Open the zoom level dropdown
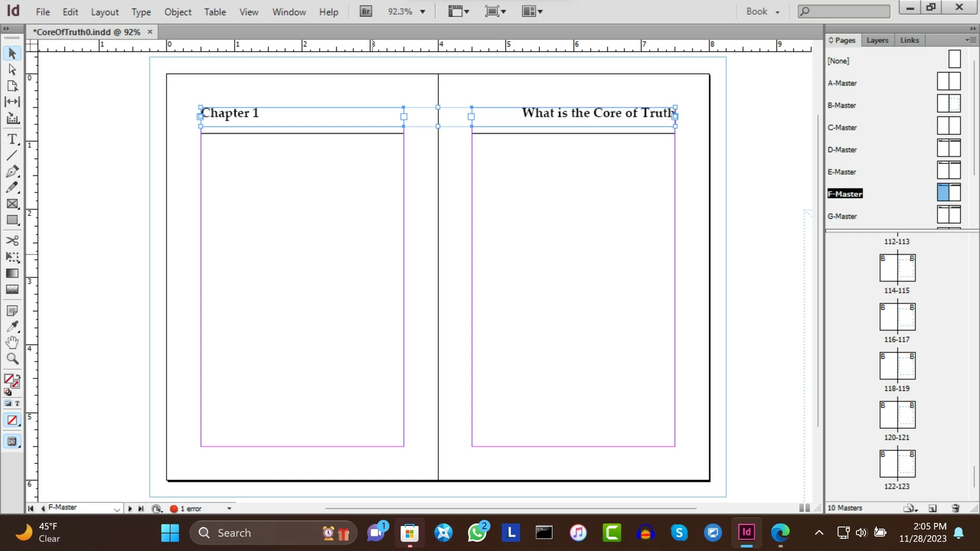 click(423, 11)
